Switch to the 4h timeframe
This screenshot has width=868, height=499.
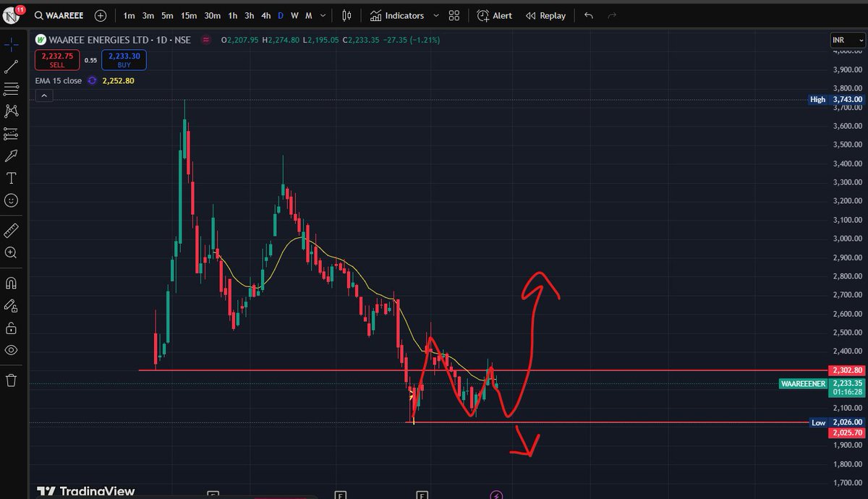pyautogui.click(x=265, y=15)
